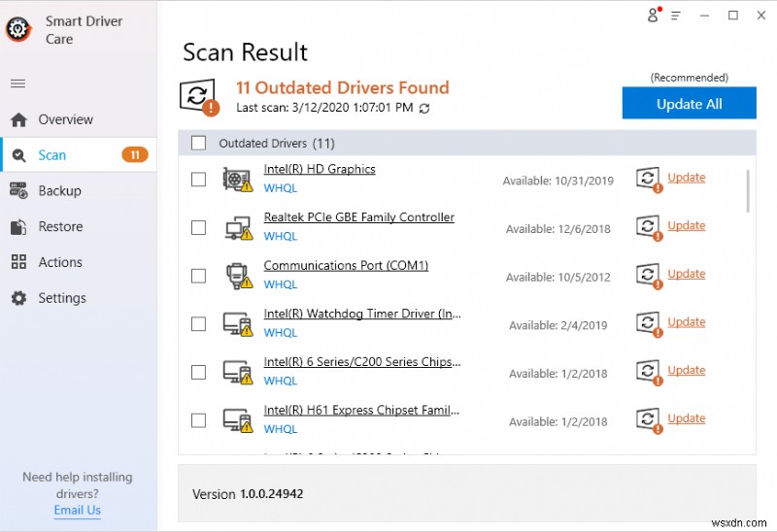
Task: Click the Intel(R) HD Graphics device icon
Action: (x=237, y=180)
